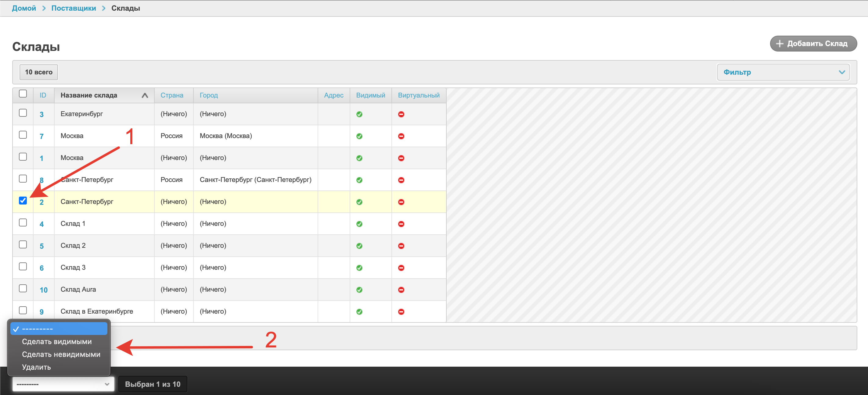Click the 10 всего counter button

point(39,72)
